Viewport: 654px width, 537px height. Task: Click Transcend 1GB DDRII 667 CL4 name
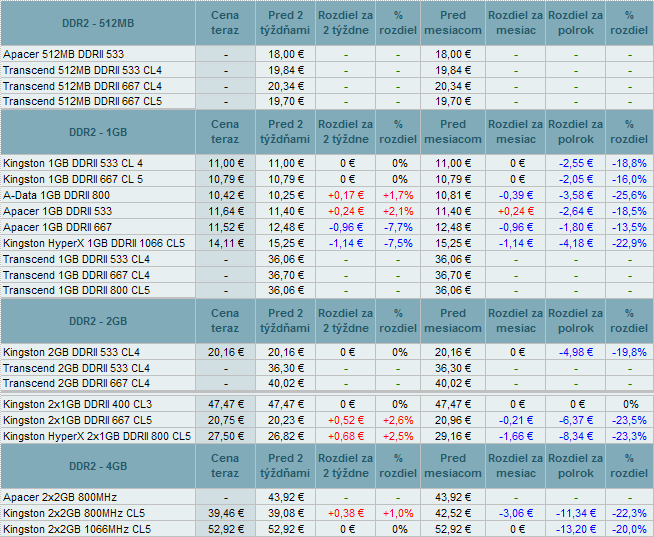pos(76,275)
